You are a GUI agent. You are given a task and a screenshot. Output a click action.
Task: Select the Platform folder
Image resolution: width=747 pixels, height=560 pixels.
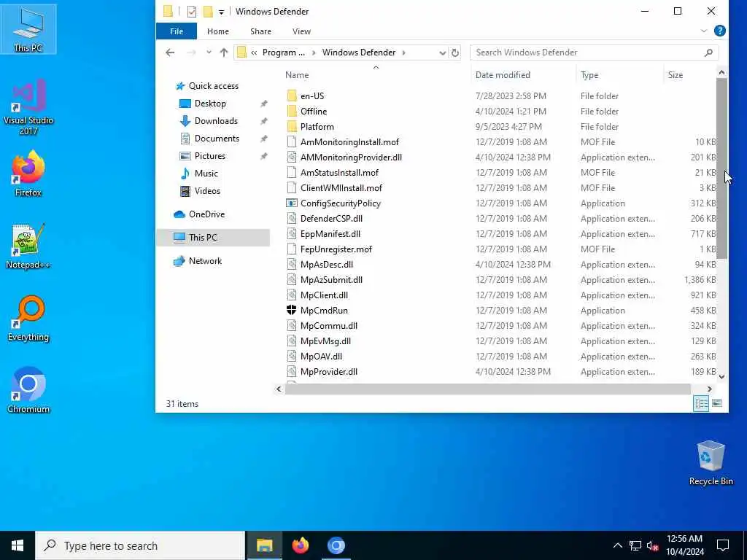click(317, 127)
